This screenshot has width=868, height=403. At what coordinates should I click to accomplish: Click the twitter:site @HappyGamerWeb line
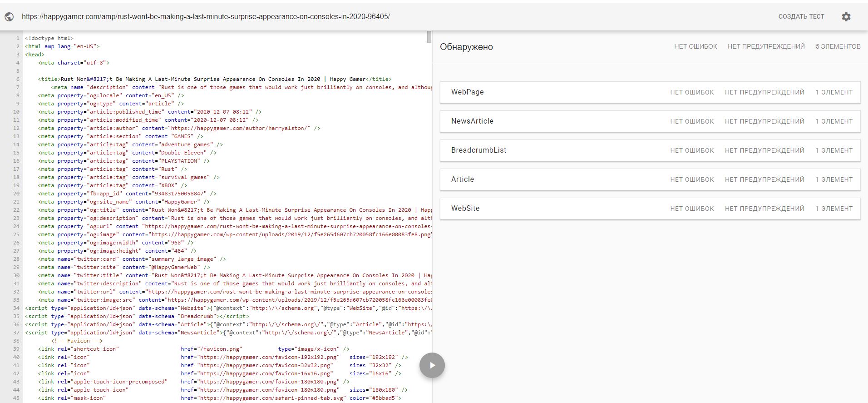point(124,267)
